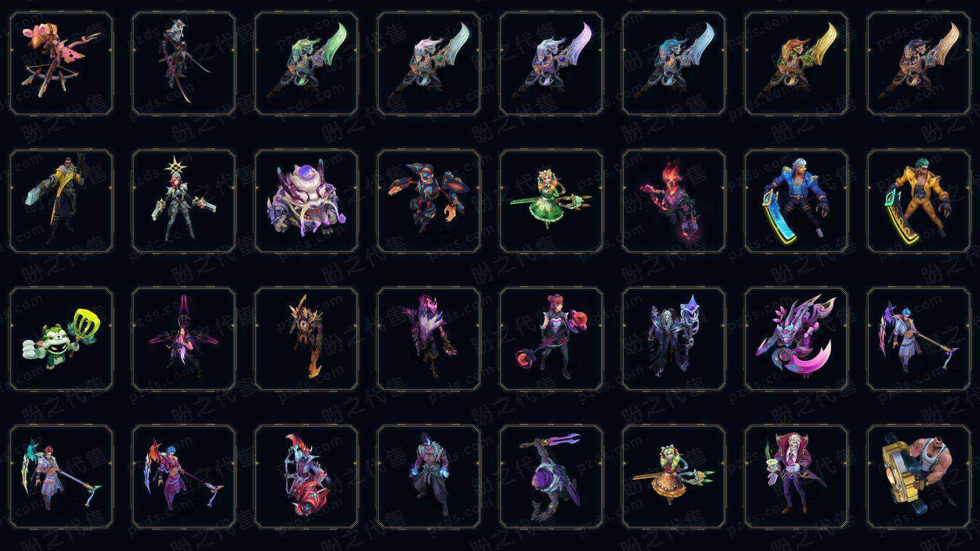Choose the golden-bladed greatsword chroma

(796, 64)
